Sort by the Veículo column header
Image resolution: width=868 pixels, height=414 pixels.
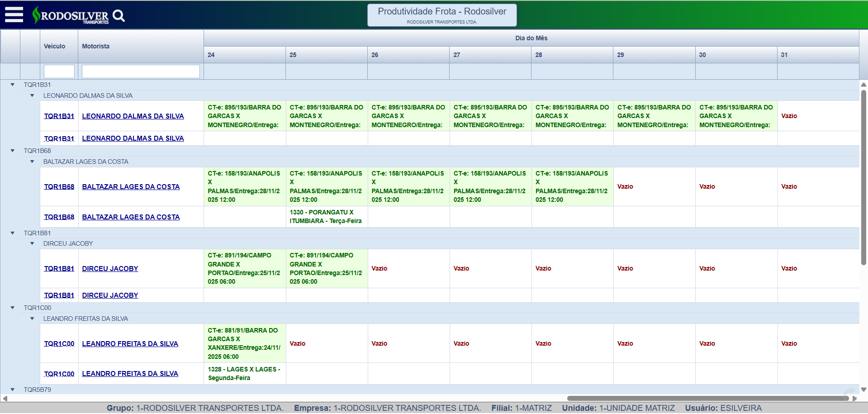55,46
